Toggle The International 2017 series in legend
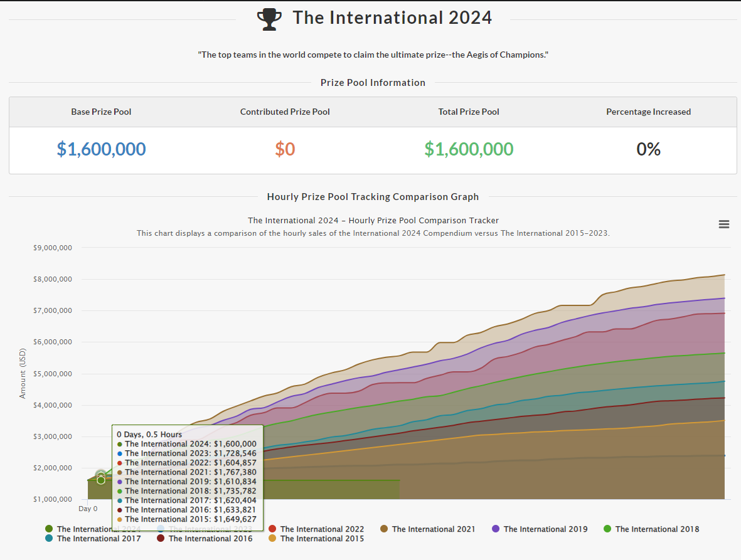Screen dimensions: 741x560 93,538
